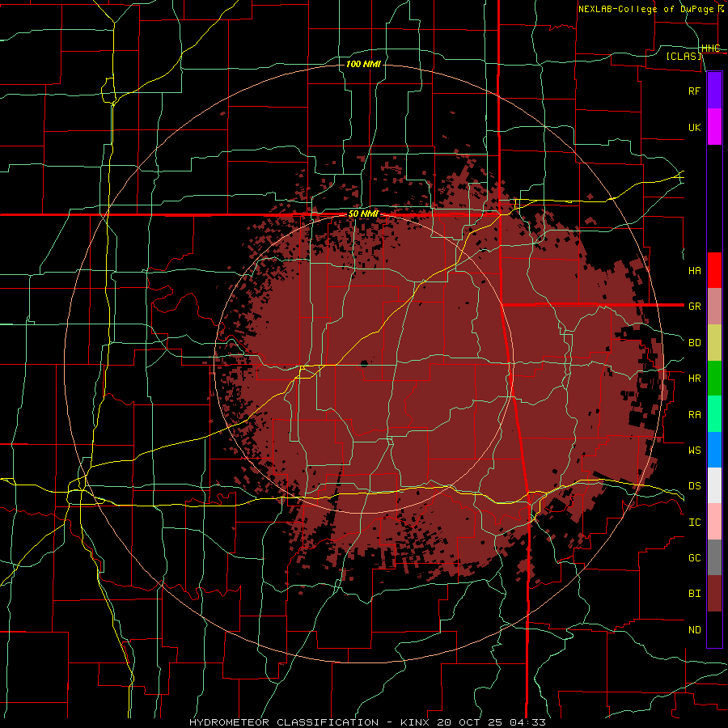This screenshot has height=728, width=728.
Task: Click the BD legend label
Action: [694, 343]
